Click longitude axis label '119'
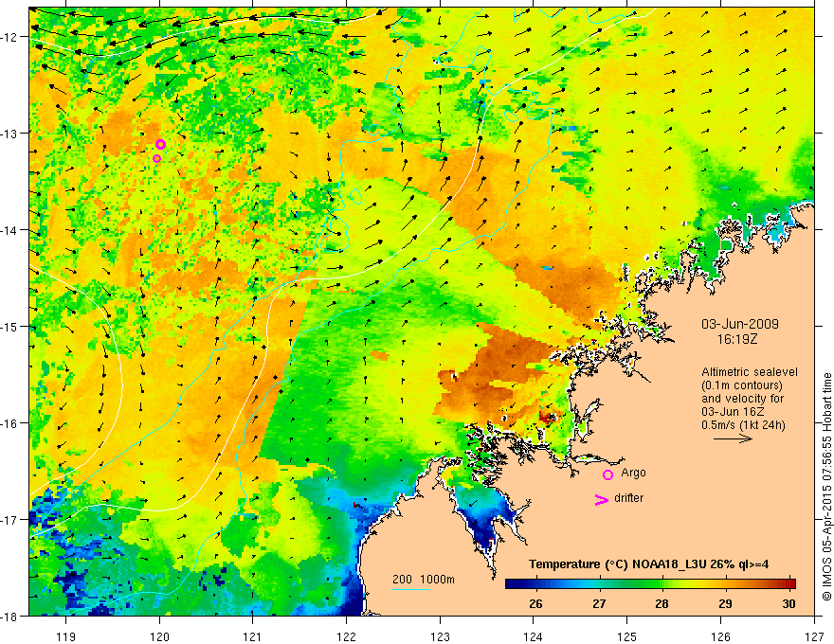This screenshot has height=644, width=834. pos(66,636)
